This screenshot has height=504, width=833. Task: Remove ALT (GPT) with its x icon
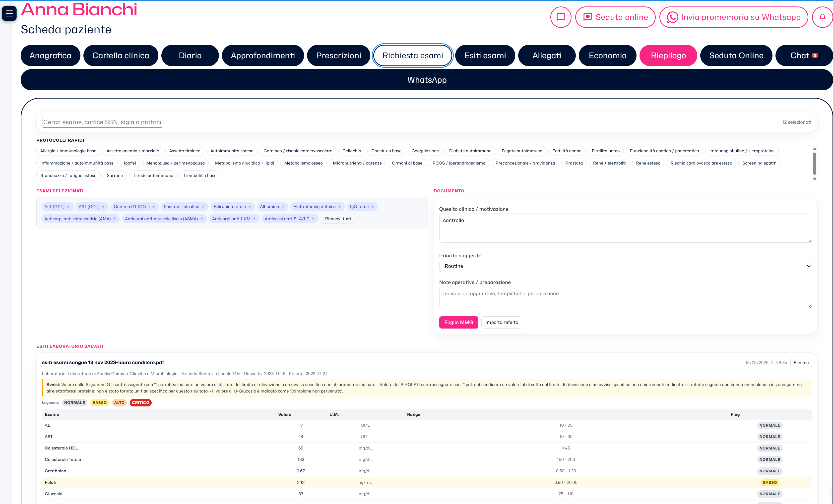click(x=68, y=207)
